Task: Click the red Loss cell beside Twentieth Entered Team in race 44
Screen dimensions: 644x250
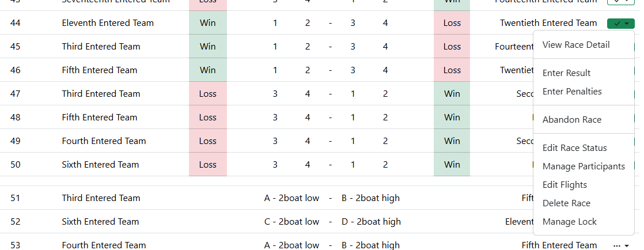Action: click(x=452, y=23)
